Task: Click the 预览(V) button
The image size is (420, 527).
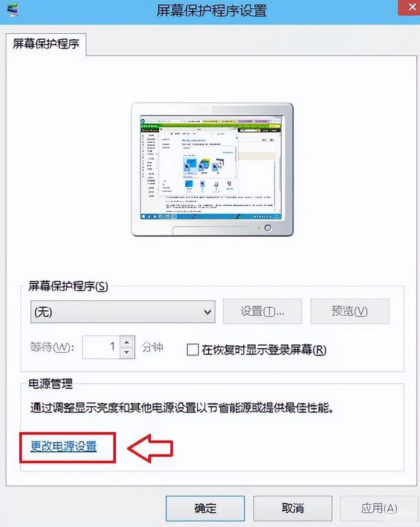Action: point(350,312)
